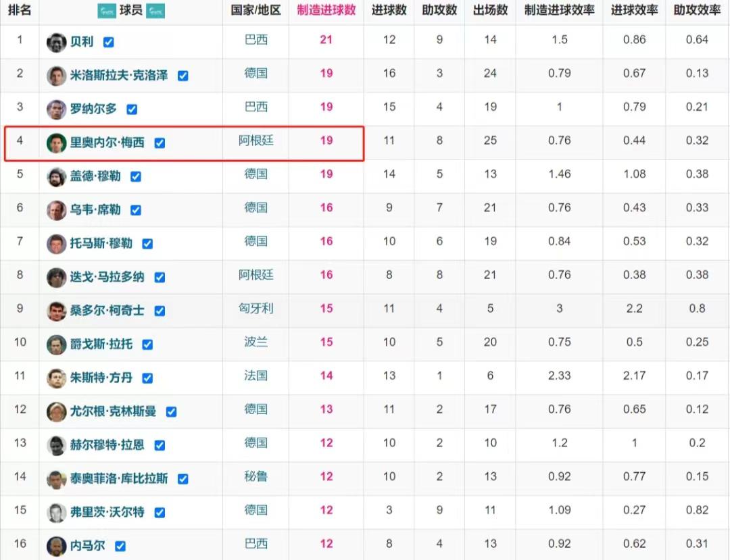
Task: Toggle checkbox beside 朱斯特·方丹
Action: click(147, 378)
